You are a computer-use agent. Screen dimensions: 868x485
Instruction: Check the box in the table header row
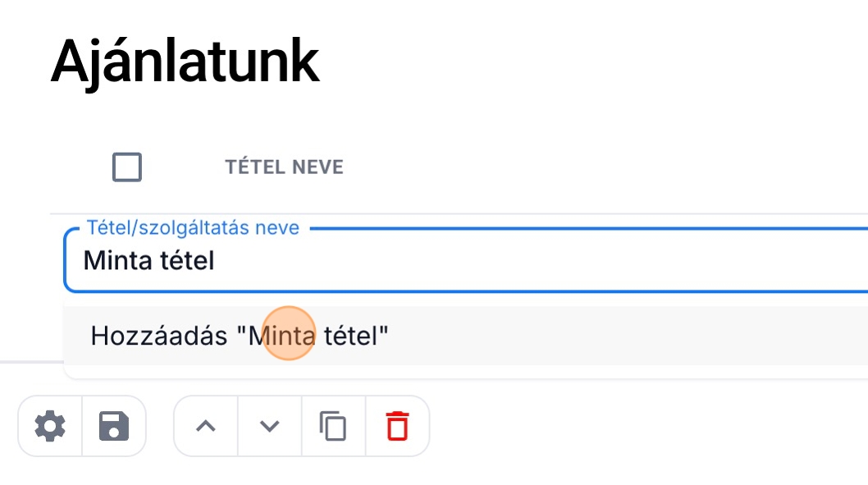(x=127, y=167)
